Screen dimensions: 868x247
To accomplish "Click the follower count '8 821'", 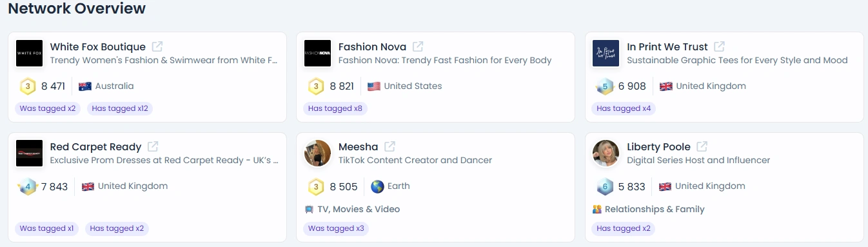I will point(342,86).
